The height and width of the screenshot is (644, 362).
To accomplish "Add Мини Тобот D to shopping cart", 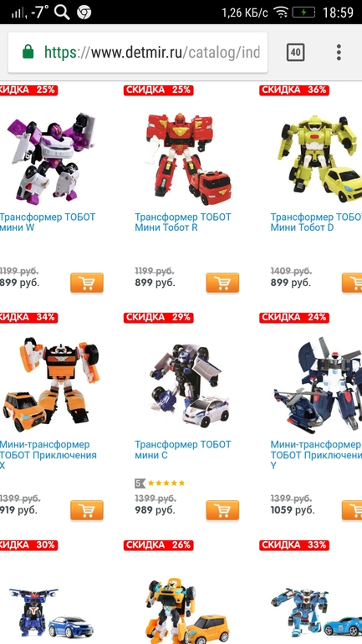I will 352,283.
